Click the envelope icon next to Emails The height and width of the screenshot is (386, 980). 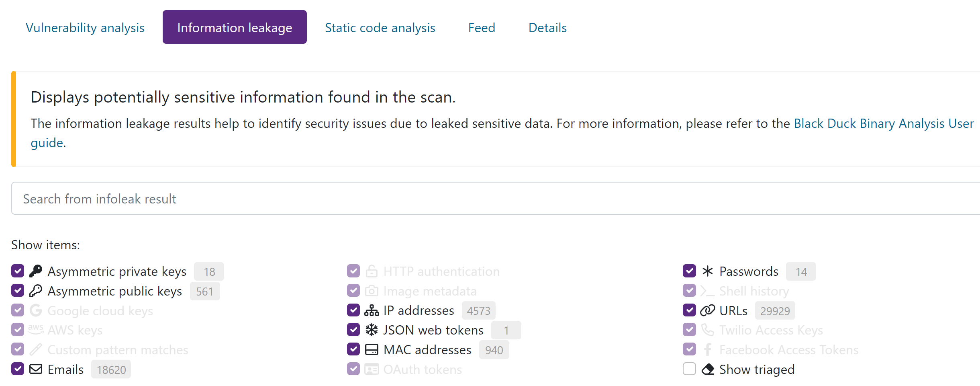(x=36, y=369)
